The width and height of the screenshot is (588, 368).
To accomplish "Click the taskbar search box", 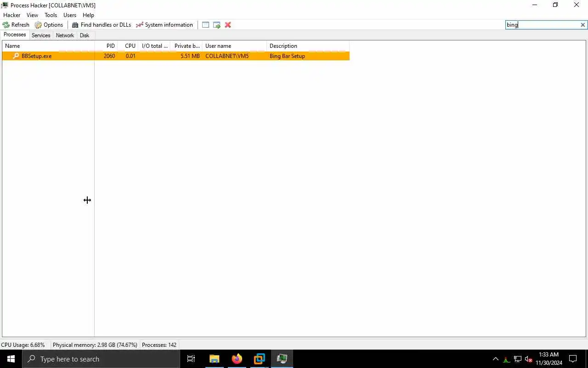I will point(101,359).
